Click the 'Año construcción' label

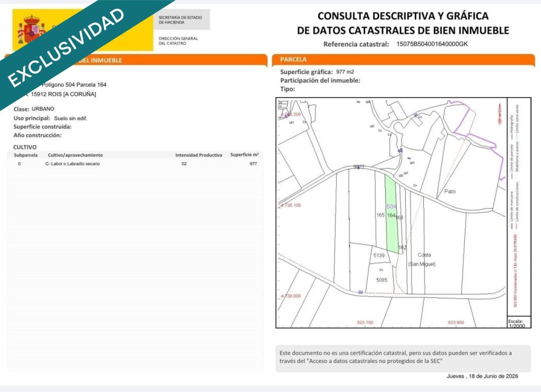pyautogui.click(x=38, y=135)
